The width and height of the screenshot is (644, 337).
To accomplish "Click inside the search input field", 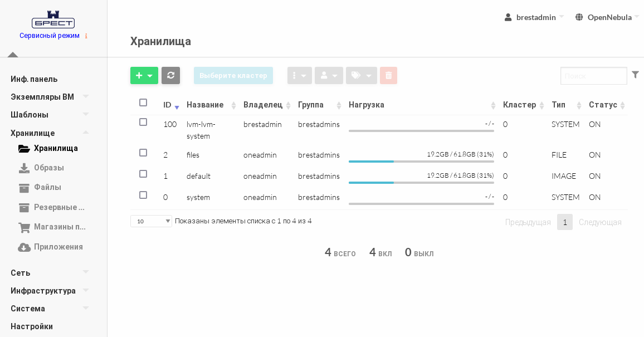I will 593,76.
